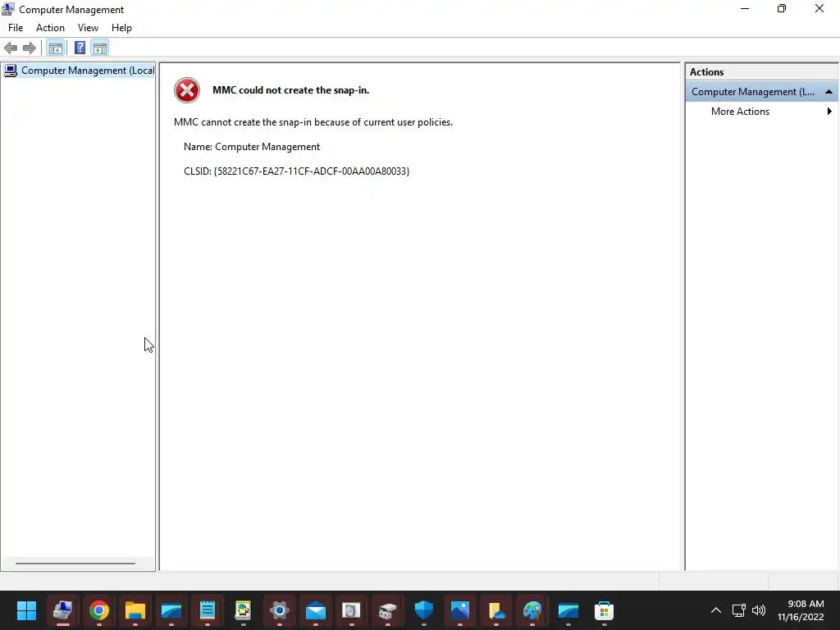Open the Help menu

pyautogui.click(x=121, y=28)
